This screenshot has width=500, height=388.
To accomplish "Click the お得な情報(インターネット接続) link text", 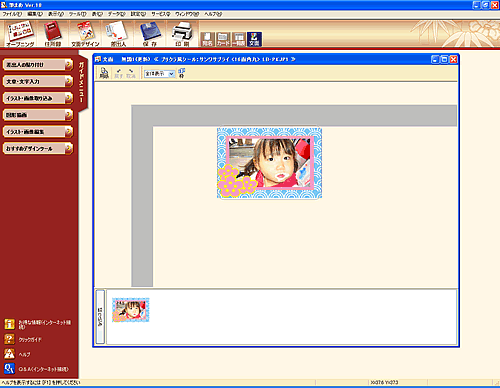I will (45, 324).
